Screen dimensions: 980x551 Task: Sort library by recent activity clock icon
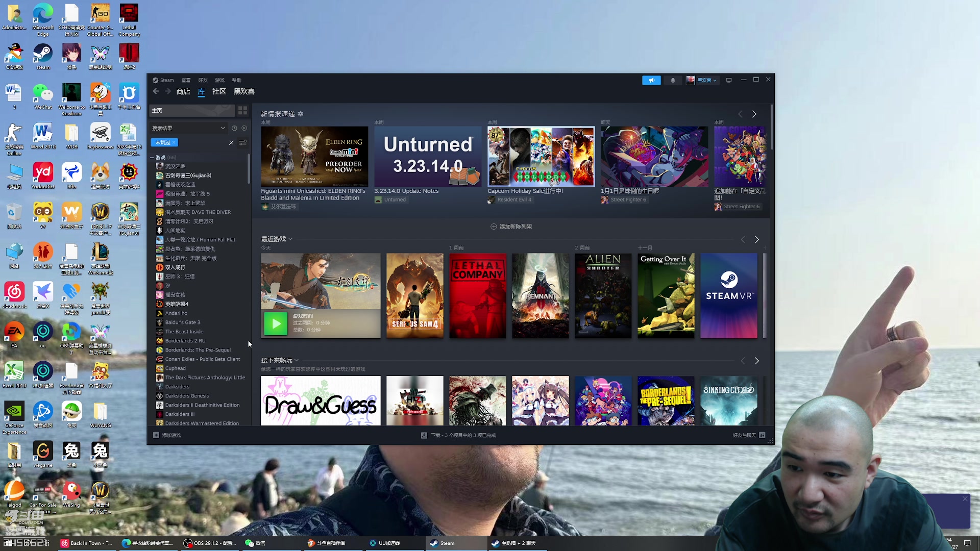coord(234,128)
